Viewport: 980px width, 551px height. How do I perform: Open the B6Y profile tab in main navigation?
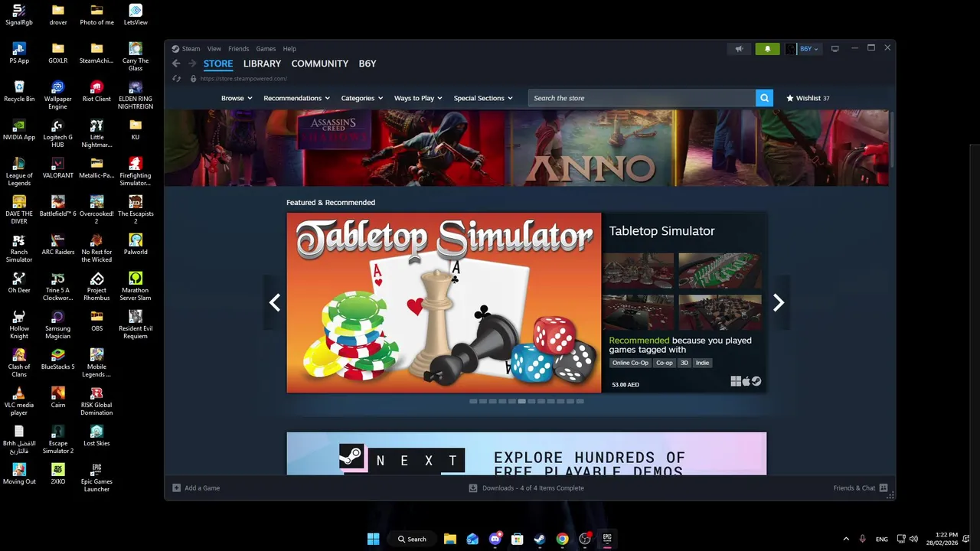coord(367,64)
